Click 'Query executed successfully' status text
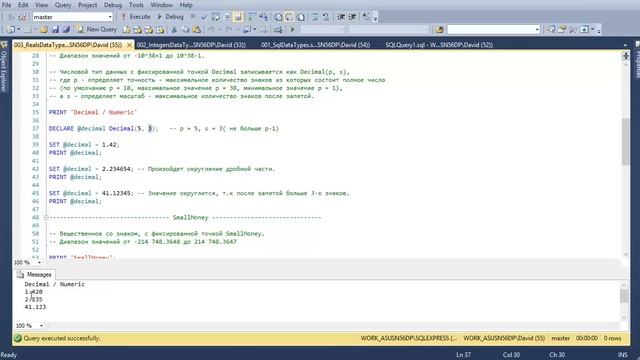The height and width of the screenshot is (360, 640). click(62, 338)
